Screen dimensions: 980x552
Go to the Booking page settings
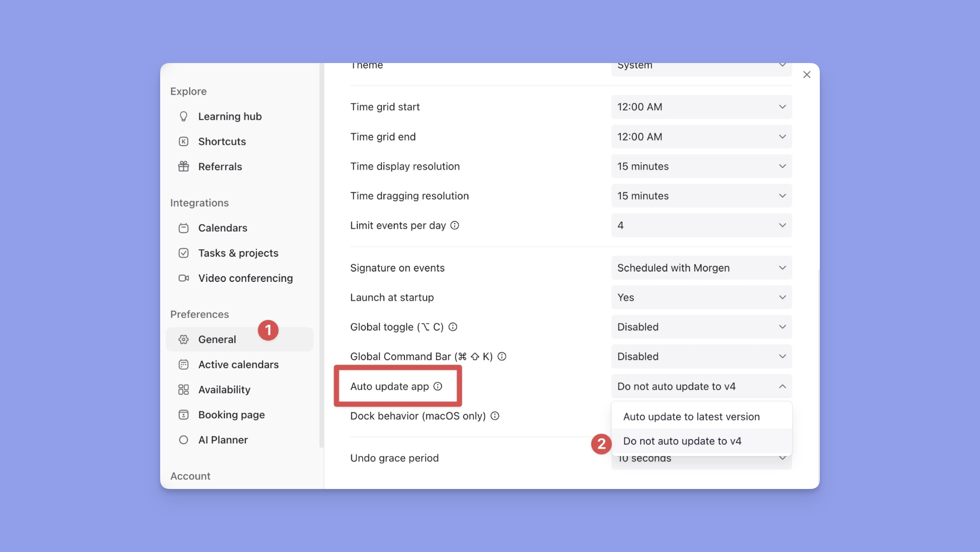click(231, 415)
